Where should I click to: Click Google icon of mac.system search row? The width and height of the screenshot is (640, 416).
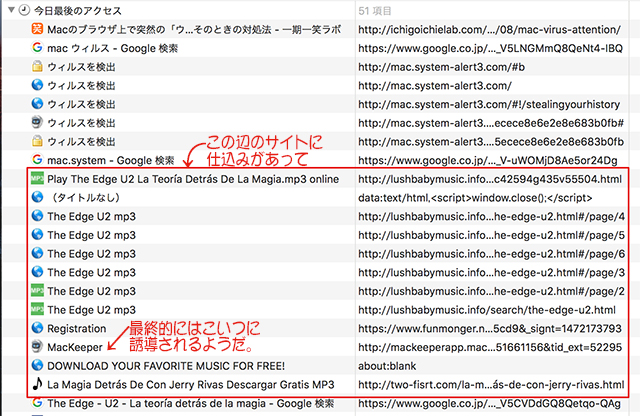(x=37, y=160)
